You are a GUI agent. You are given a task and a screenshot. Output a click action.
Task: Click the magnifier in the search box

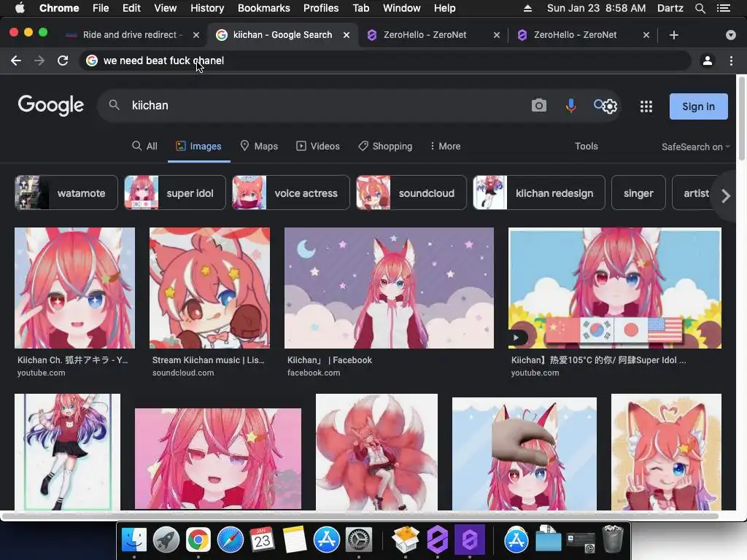coord(114,105)
